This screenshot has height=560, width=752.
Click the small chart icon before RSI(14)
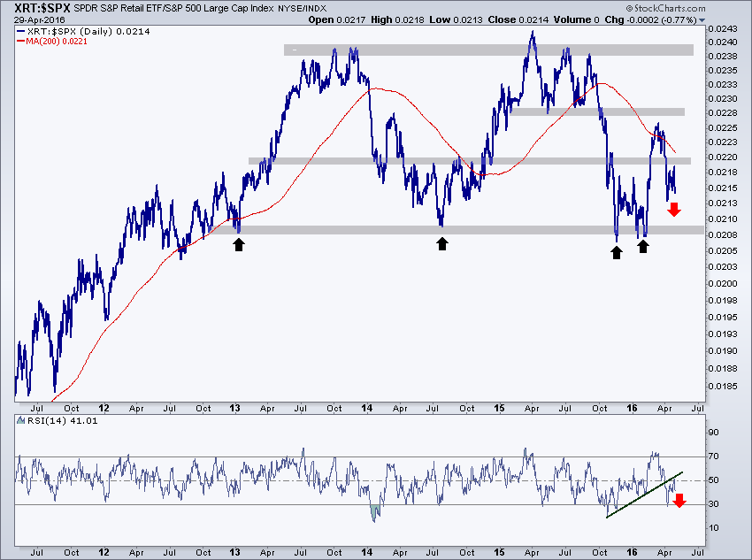coord(20,420)
